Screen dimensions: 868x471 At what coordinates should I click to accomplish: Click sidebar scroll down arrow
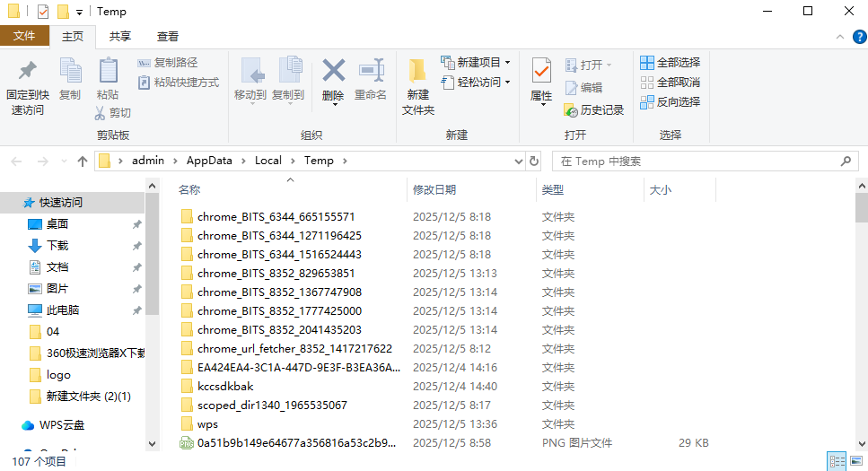point(153,444)
